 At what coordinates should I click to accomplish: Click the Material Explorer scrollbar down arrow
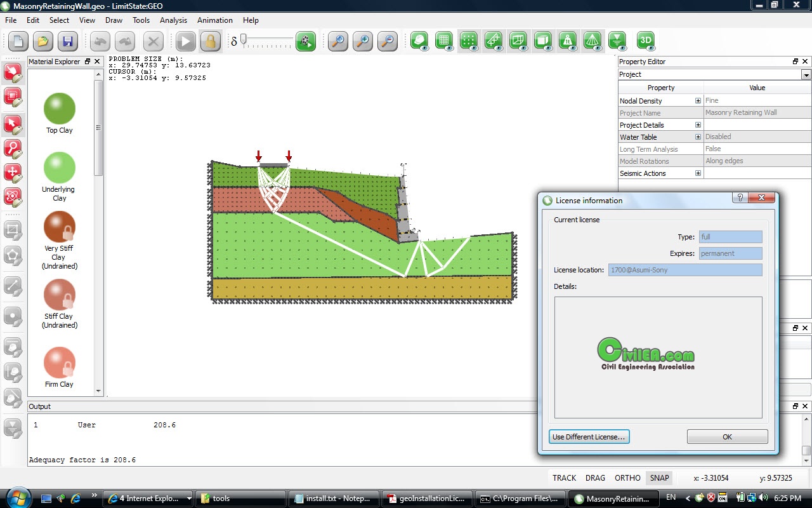98,391
